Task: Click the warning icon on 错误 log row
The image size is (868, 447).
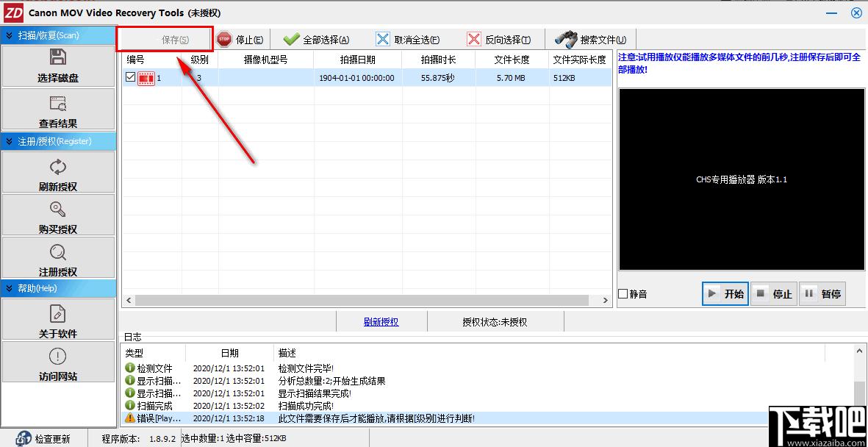Action: click(x=129, y=418)
